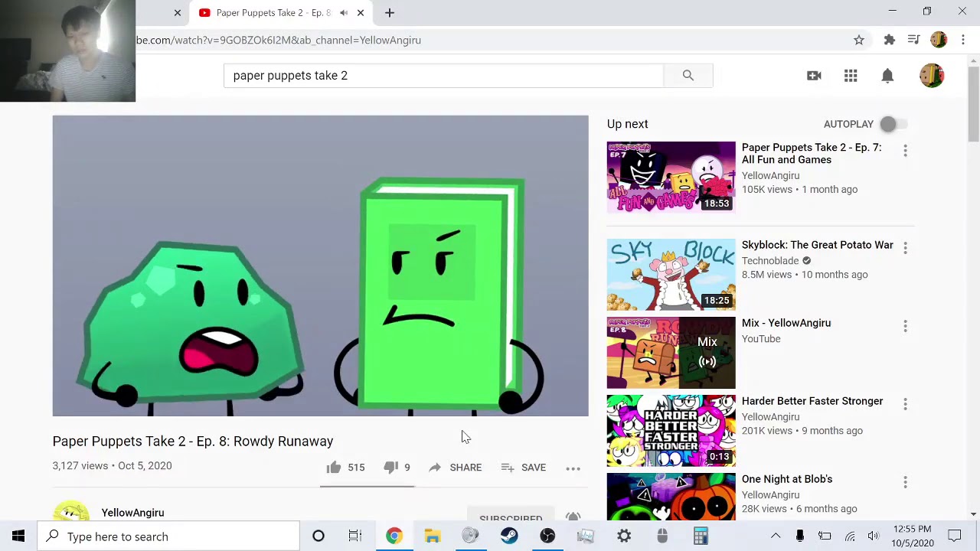980x551 pixels.
Task: Toggle the Autoplay switch
Action: click(893, 124)
